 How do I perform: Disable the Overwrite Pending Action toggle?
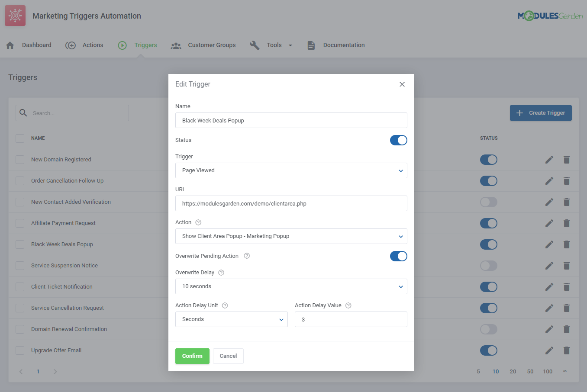[x=398, y=256]
